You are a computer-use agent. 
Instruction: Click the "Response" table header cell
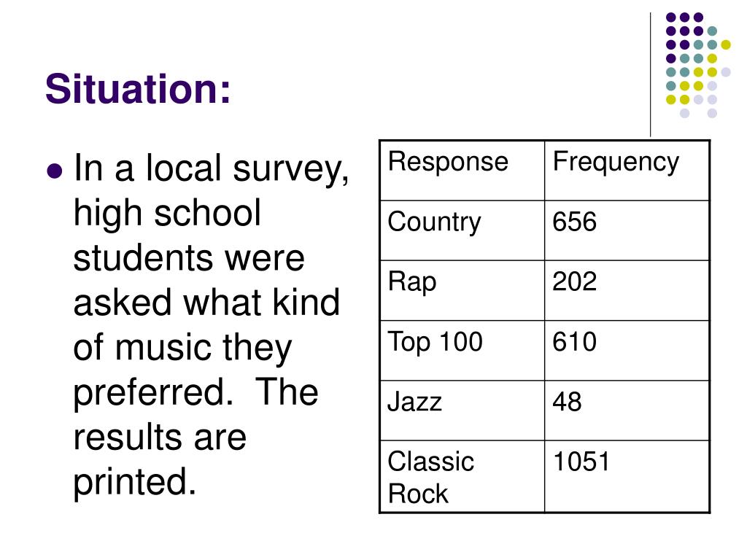pos(447,162)
